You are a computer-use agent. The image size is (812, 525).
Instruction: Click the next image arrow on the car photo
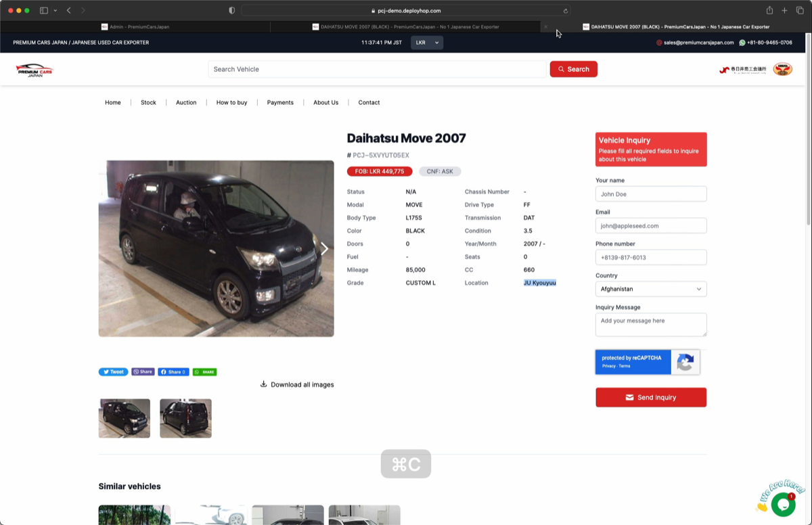point(324,249)
